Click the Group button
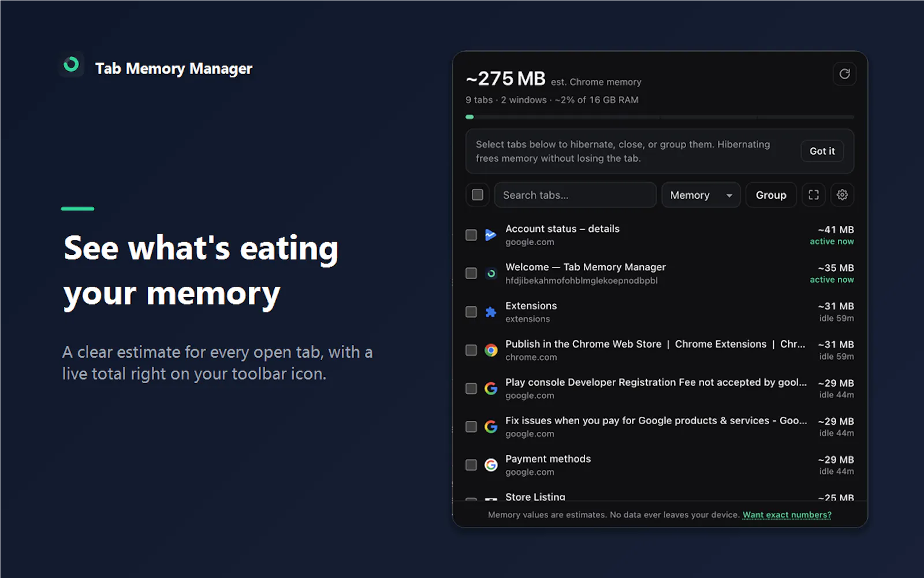Image resolution: width=924 pixels, height=578 pixels. point(771,195)
